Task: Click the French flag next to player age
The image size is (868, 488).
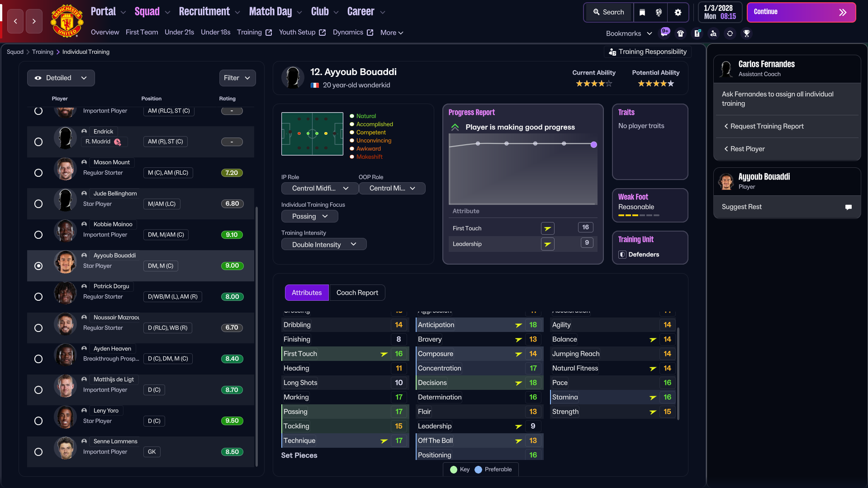Action: click(x=315, y=85)
